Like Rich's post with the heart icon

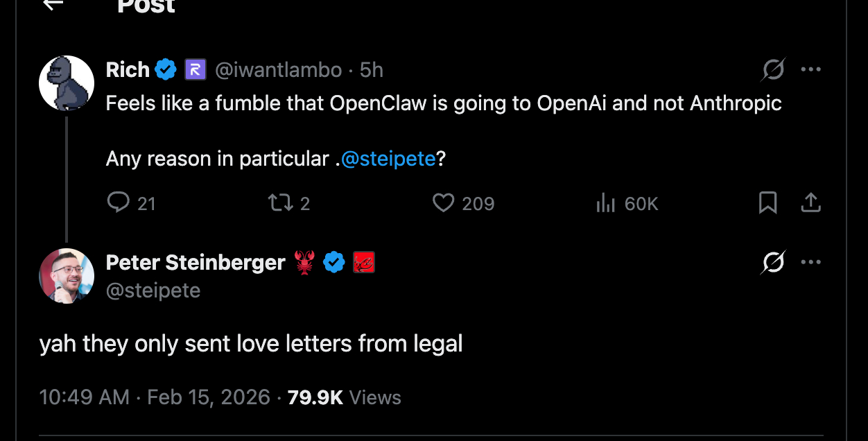coord(443,202)
